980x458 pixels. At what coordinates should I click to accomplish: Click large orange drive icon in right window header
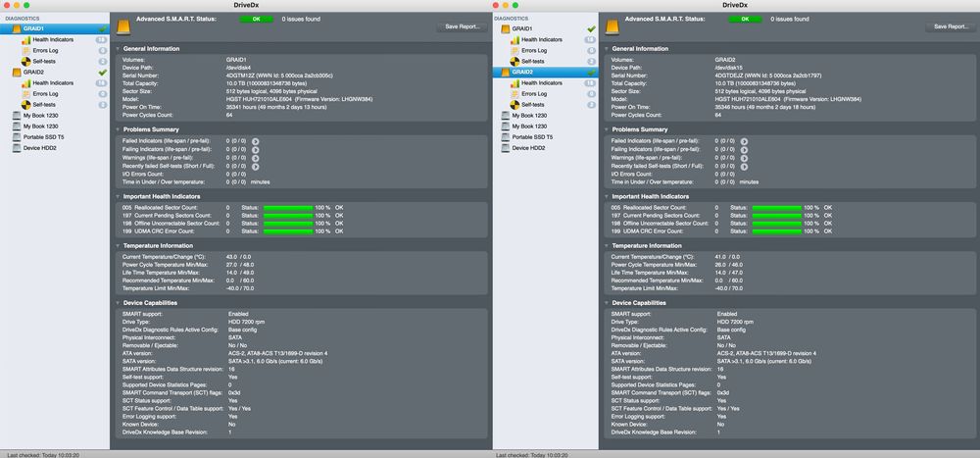click(612, 26)
